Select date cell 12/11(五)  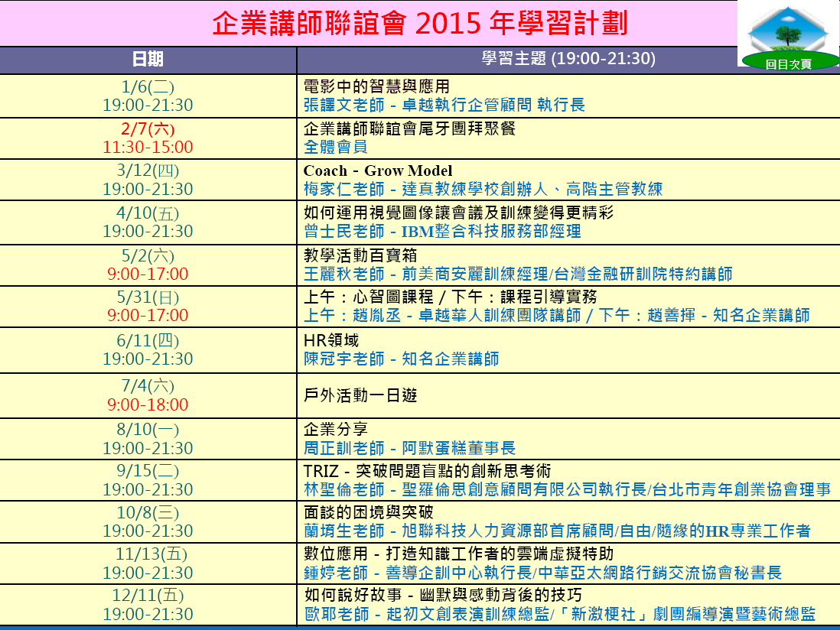[x=148, y=595]
